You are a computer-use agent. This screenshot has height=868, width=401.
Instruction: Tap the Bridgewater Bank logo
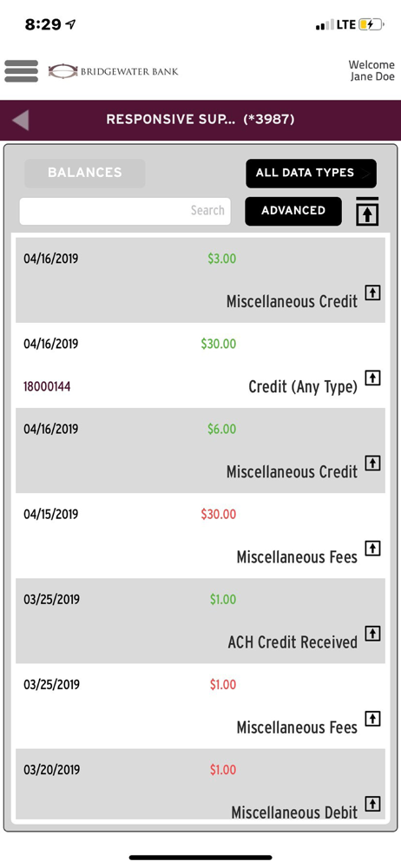(114, 71)
